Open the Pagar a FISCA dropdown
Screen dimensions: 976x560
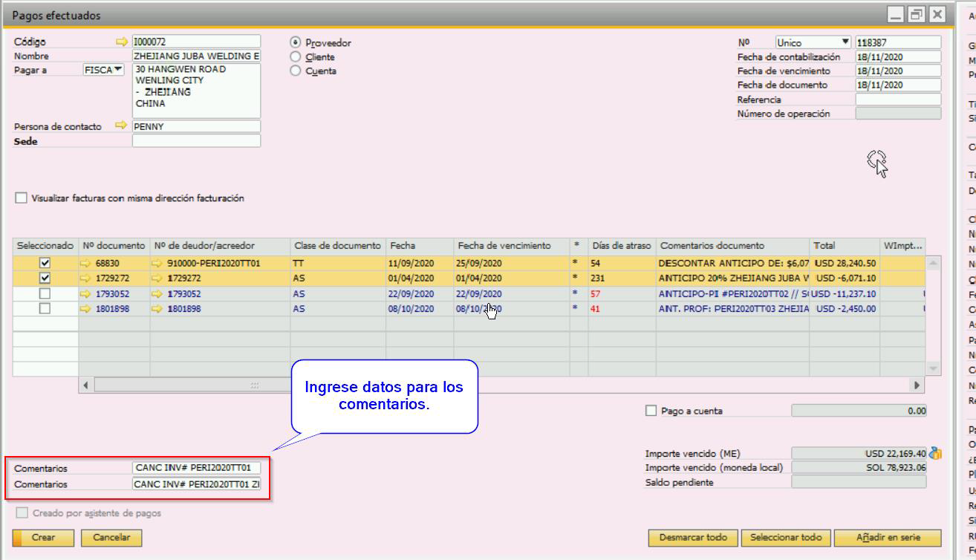[x=103, y=70]
